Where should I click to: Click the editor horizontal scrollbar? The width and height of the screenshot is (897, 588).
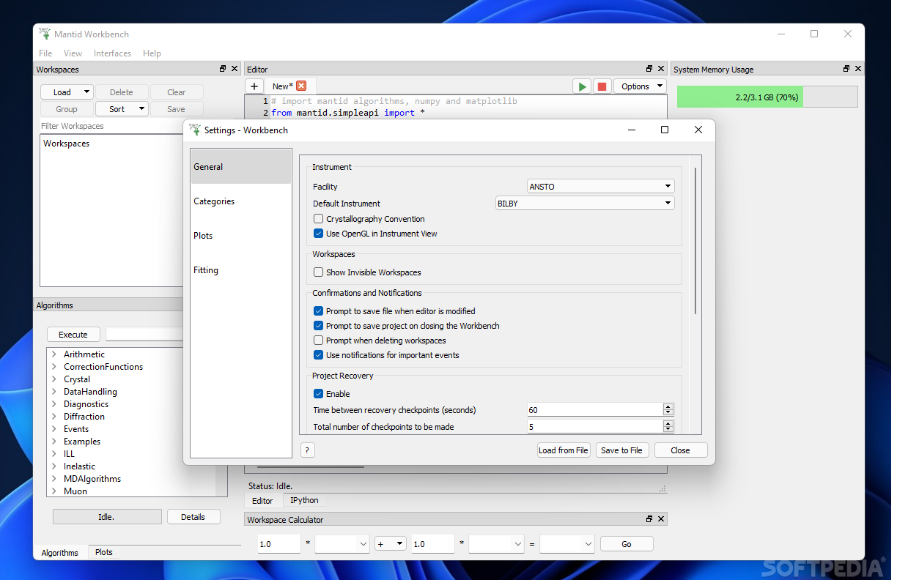click(x=311, y=466)
